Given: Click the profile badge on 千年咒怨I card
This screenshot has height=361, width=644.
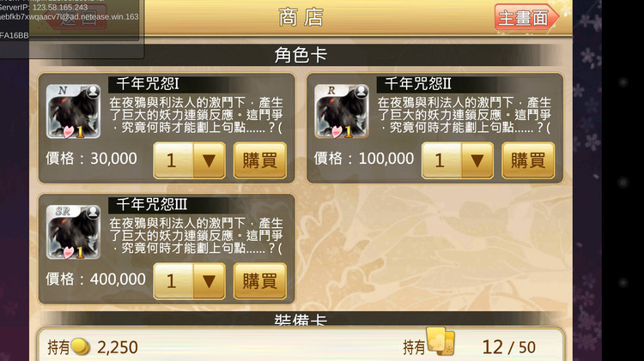Looking at the screenshot, I should click(94, 91).
